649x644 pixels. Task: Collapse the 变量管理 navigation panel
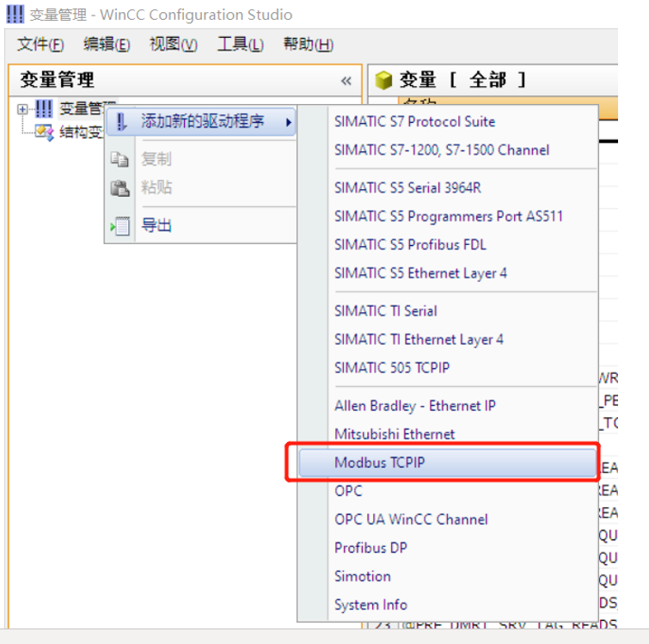point(346,81)
